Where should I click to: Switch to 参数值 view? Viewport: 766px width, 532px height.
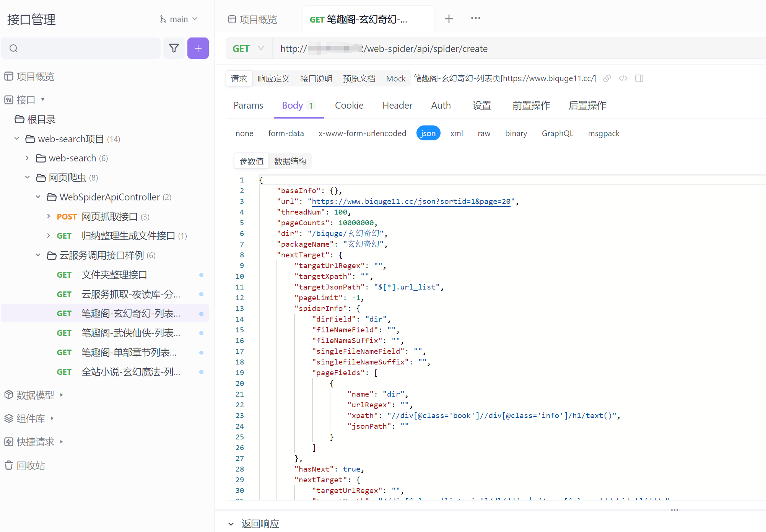252,161
